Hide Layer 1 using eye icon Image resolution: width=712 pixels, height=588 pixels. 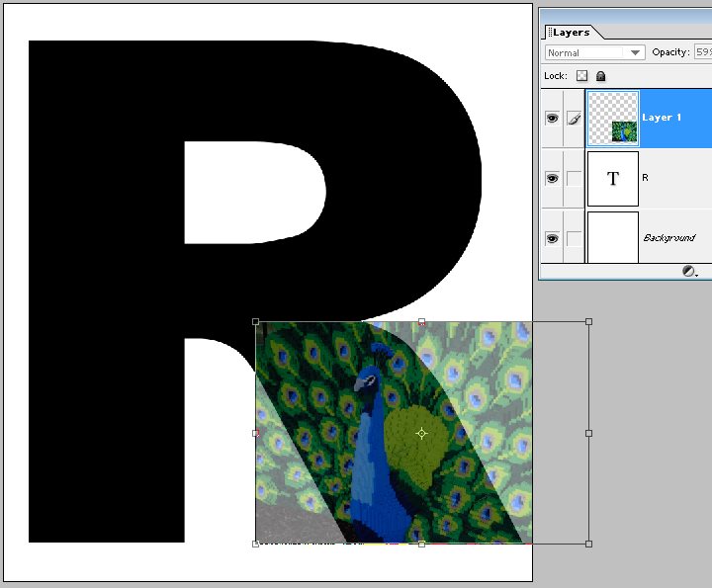(552, 119)
